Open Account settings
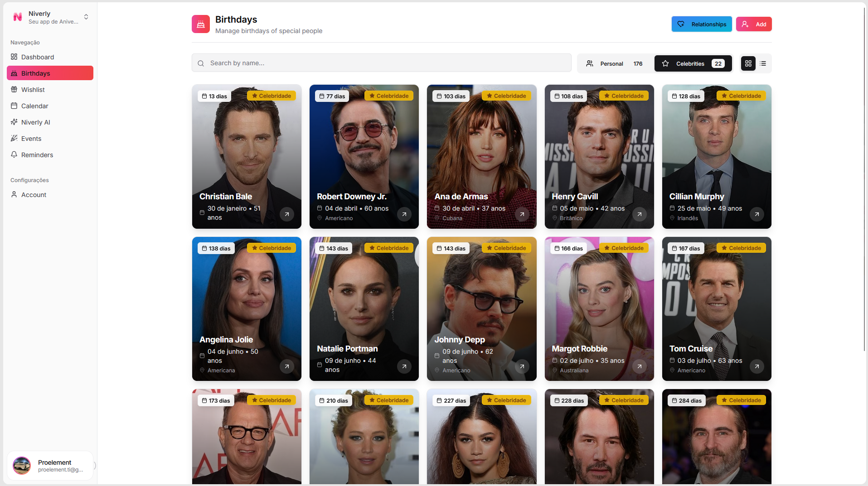 click(50, 195)
